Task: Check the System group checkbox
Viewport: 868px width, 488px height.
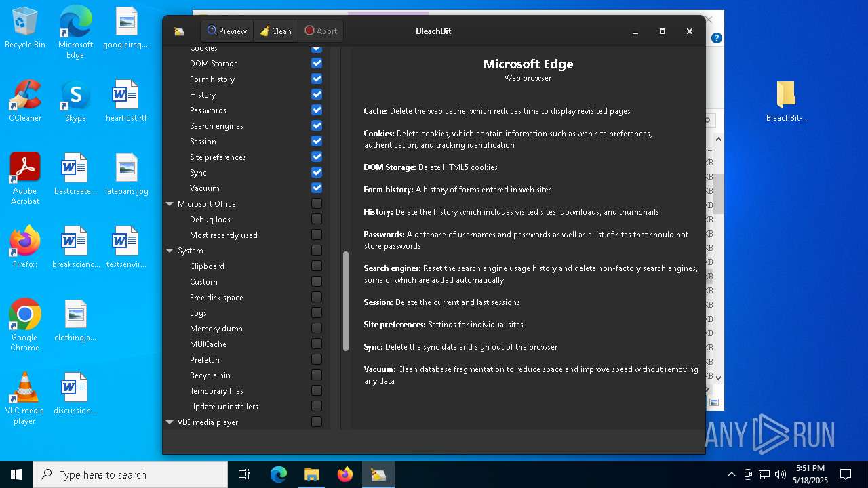Action: tap(317, 250)
